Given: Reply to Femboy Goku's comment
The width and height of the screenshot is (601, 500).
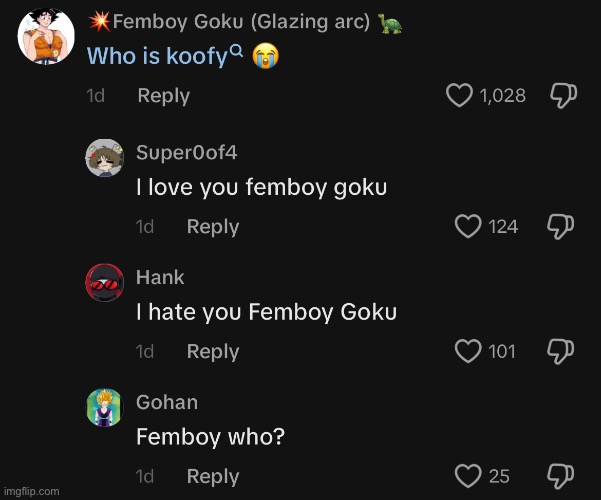Looking at the screenshot, I should tap(163, 96).
